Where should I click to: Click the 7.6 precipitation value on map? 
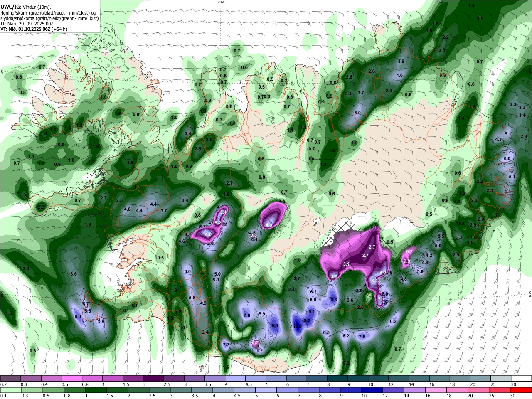(362, 337)
